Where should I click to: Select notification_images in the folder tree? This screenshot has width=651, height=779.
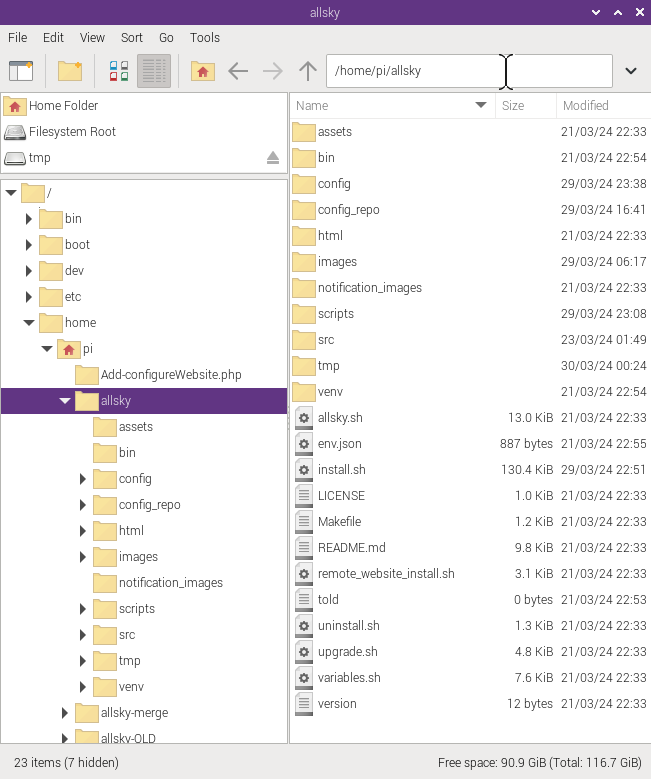click(170, 583)
